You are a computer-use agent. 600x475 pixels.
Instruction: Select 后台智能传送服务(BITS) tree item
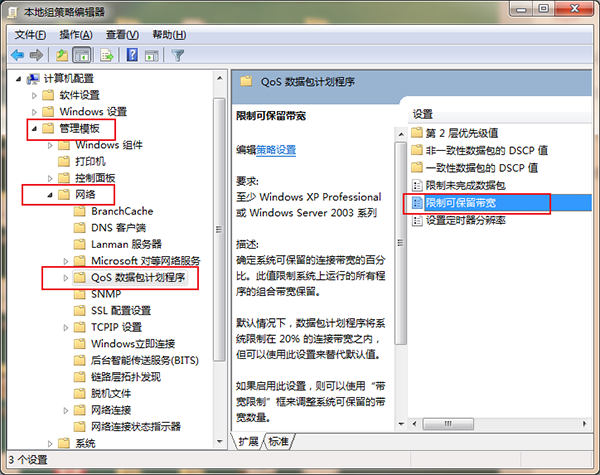[145, 360]
